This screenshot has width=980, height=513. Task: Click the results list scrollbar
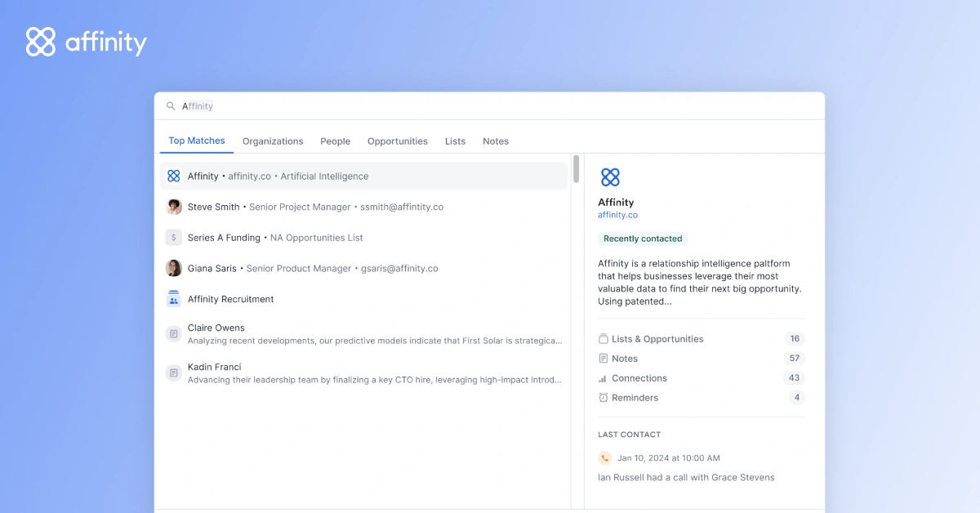(x=577, y=169)
